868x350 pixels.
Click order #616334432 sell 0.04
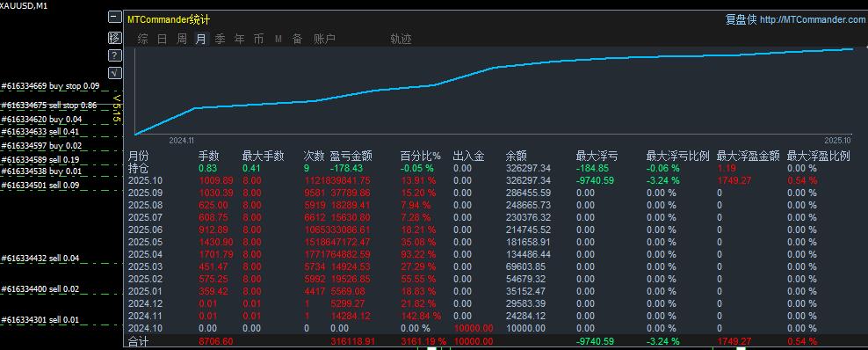40,258
